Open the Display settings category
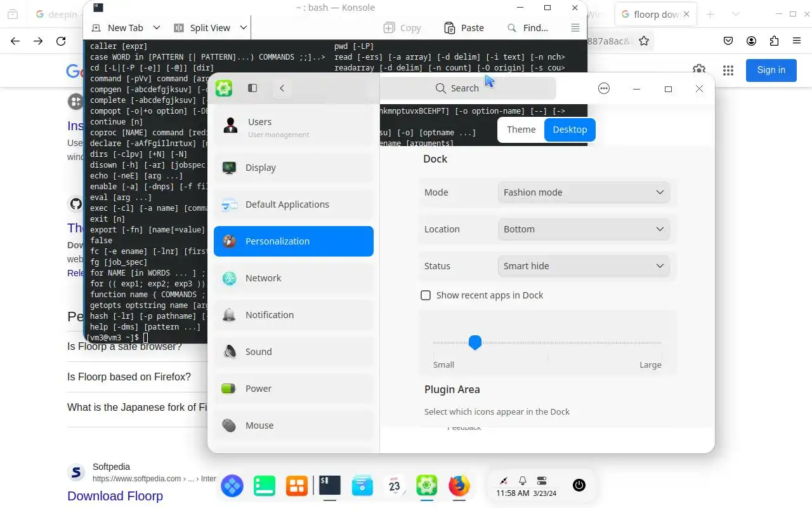The image size is (812, 508). point(293,168)
